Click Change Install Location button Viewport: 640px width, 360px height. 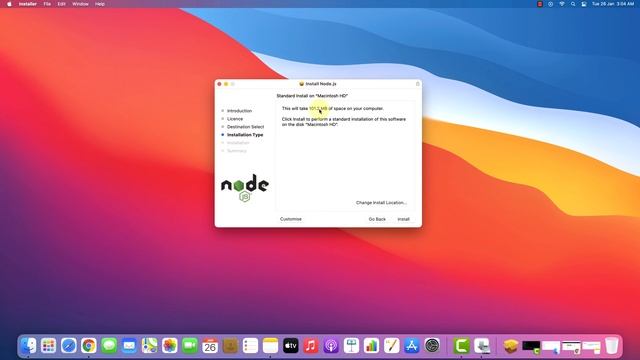click(381, 202)
